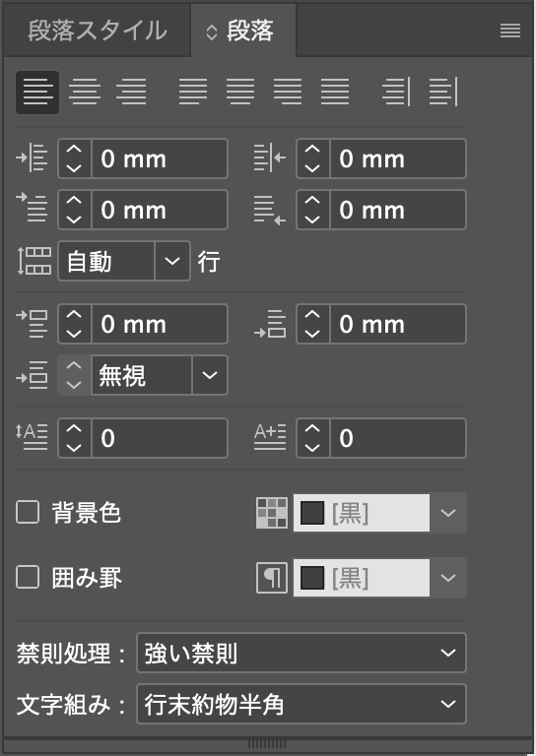Image resolution: width=536 pixels, height=756 pixels.
Task: Click align towards spine icon
Action: pos(396,93)
